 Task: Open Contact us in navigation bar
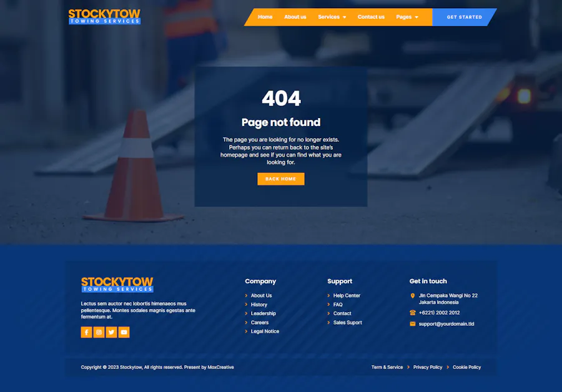click(371, 17)
